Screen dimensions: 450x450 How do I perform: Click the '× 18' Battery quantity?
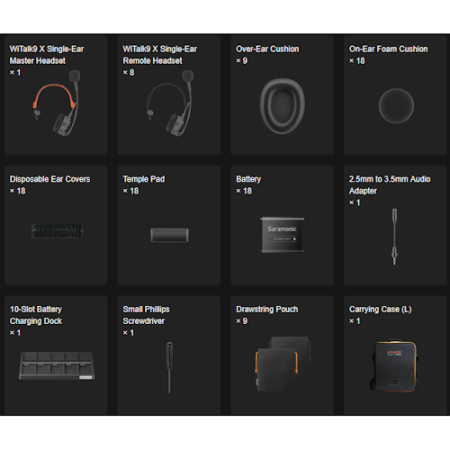pos(244,191)
